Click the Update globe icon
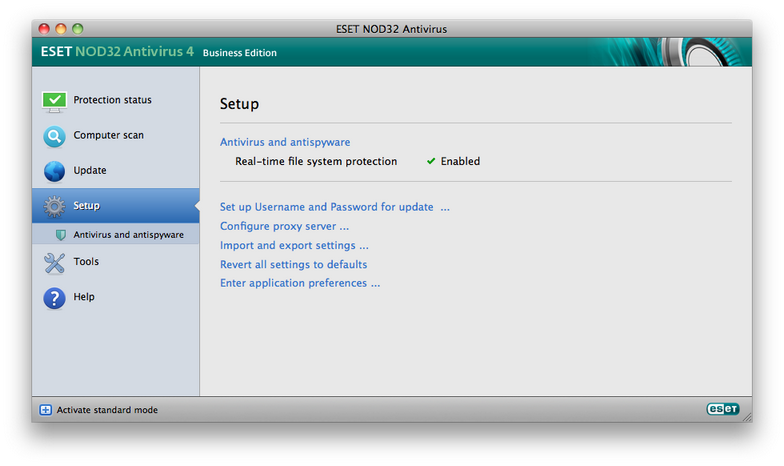 coord(54,172)
